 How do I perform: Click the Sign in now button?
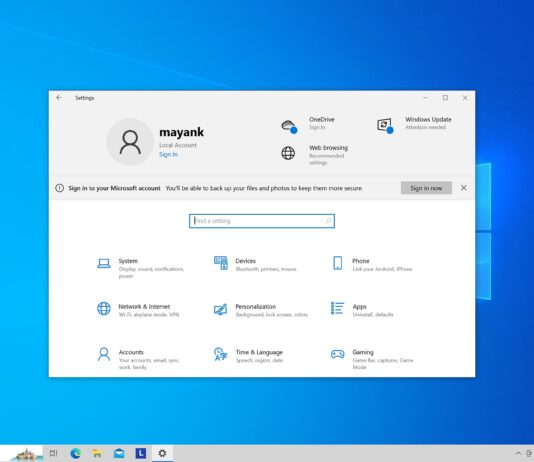click(x=426, y=188)
